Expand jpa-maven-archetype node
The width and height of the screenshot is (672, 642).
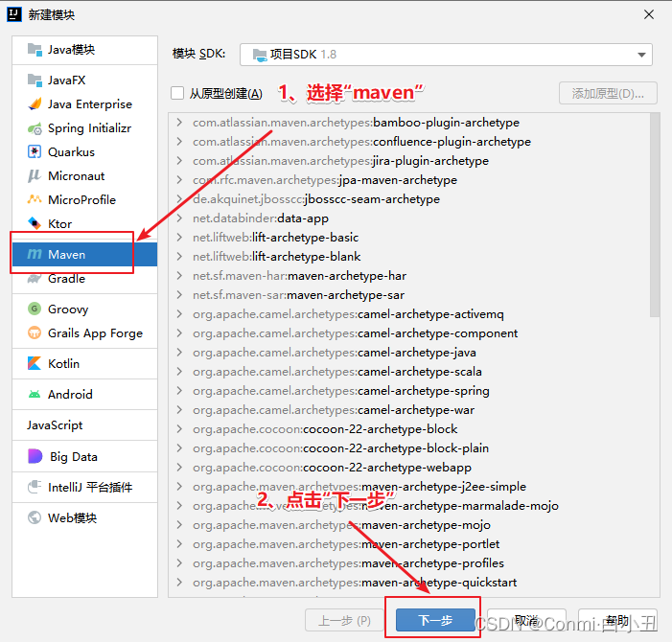click(179, 180)
